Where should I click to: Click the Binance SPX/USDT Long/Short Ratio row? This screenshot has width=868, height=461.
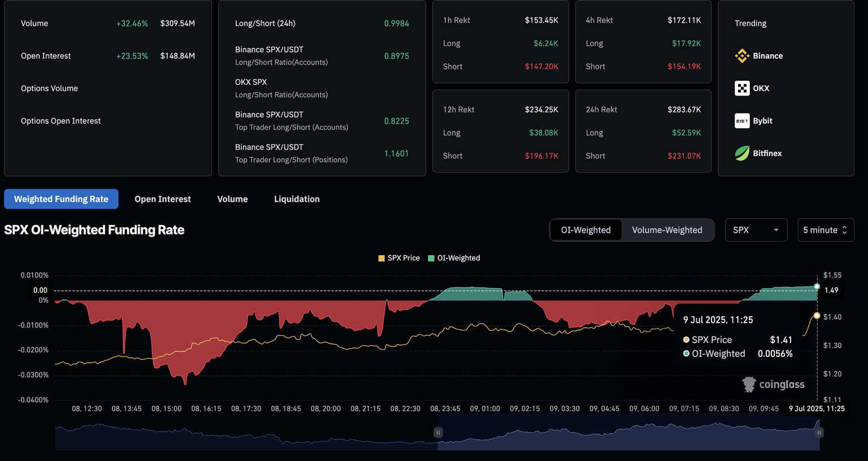point(322,56)
